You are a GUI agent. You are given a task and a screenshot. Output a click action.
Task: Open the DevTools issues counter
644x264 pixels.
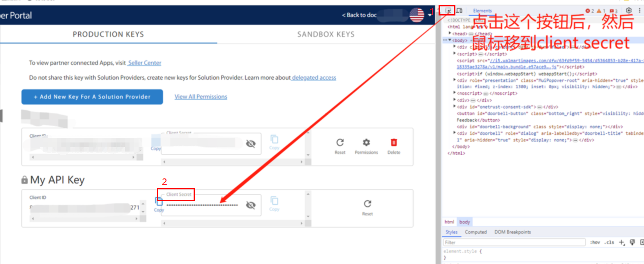(x=613, y=11)
